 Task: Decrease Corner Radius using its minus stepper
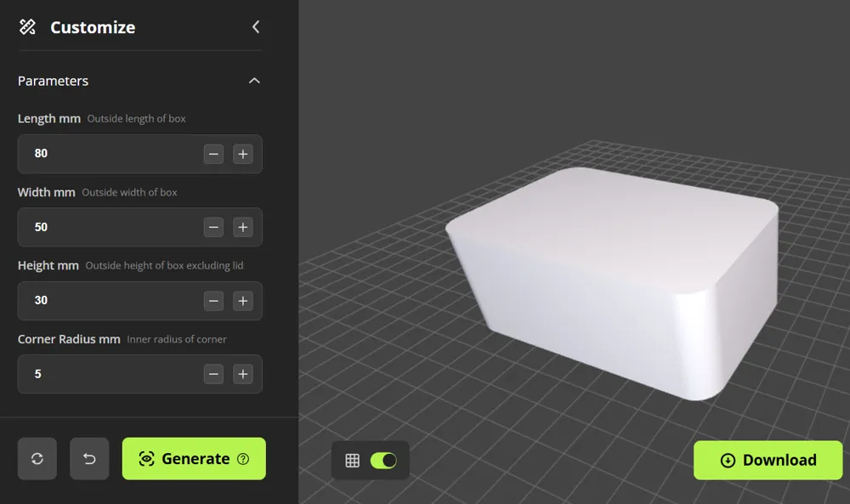214,374
